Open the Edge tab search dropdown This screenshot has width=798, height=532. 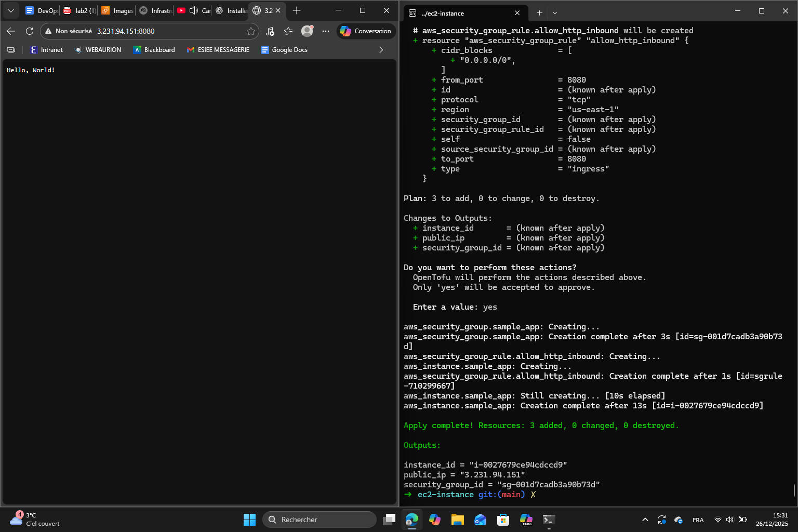10,10
